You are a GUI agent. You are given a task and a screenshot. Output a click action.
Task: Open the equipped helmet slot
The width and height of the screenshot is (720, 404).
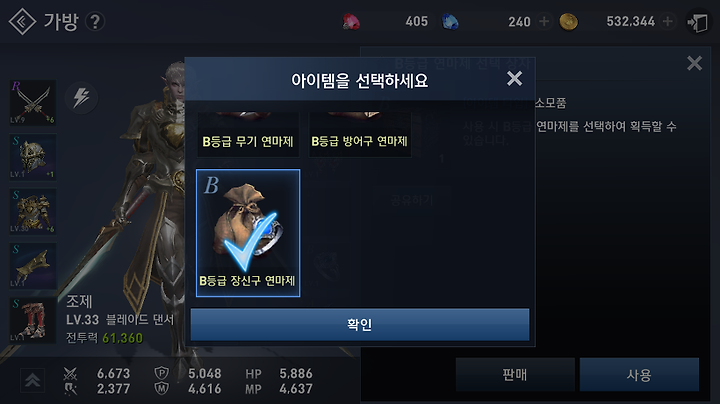(x=33, y=157)
